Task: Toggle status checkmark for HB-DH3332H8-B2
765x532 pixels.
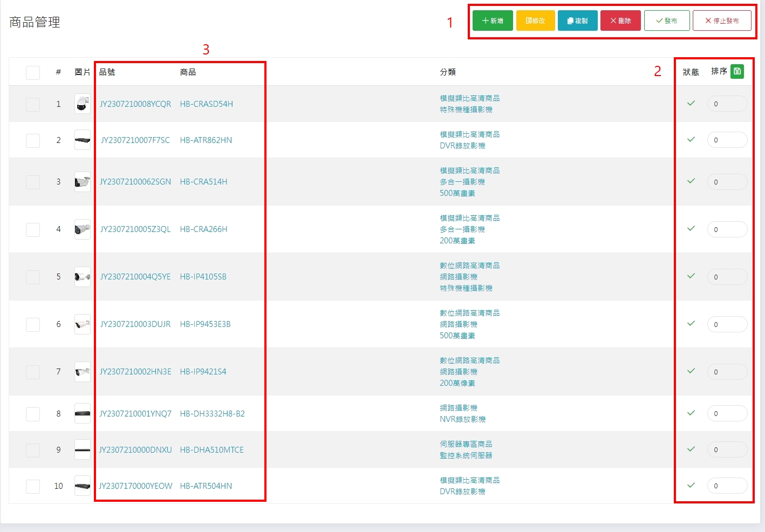Action: point(691,413)
